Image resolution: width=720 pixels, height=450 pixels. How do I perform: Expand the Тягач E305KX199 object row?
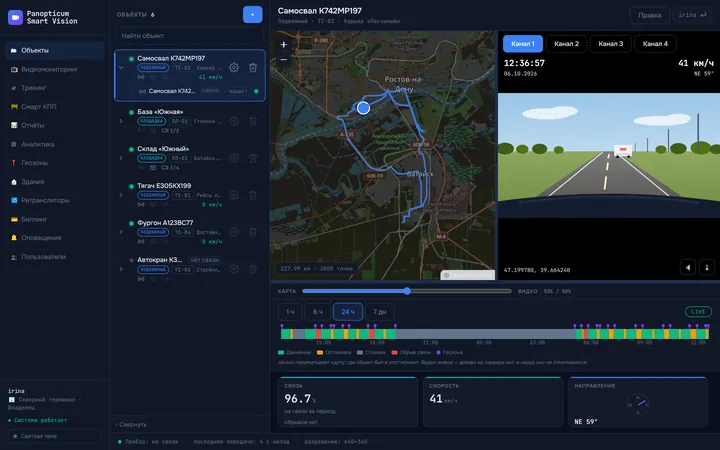[121, 195]
